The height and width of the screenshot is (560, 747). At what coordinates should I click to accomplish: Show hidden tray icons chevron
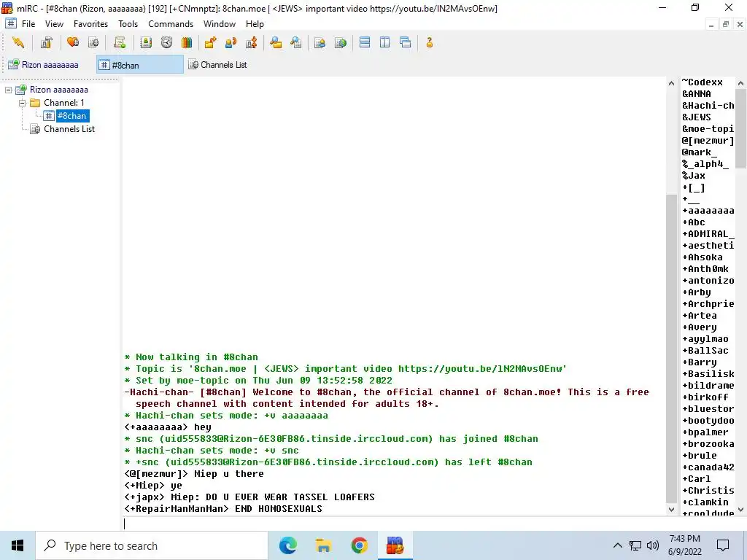[617, 545]
